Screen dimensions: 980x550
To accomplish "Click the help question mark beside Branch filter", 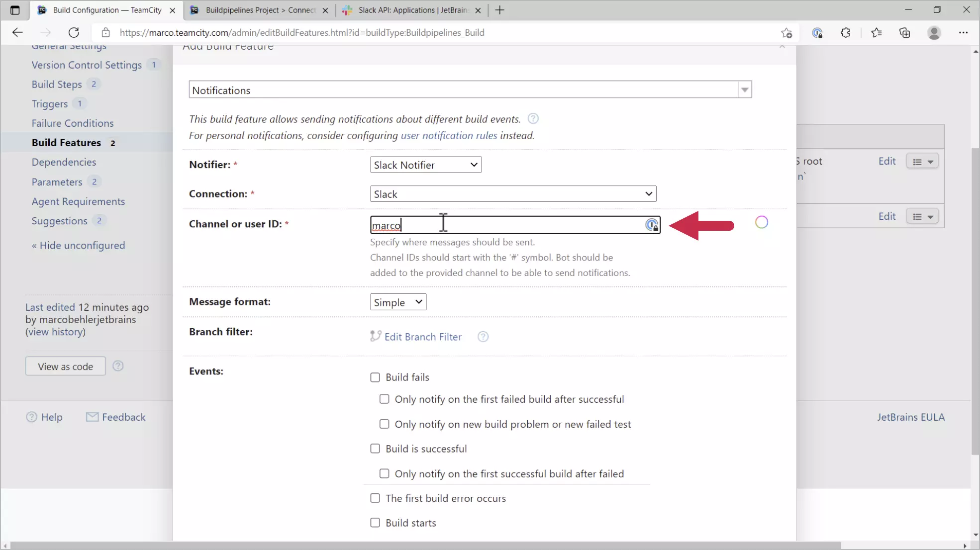I will [x=483, y=337].
